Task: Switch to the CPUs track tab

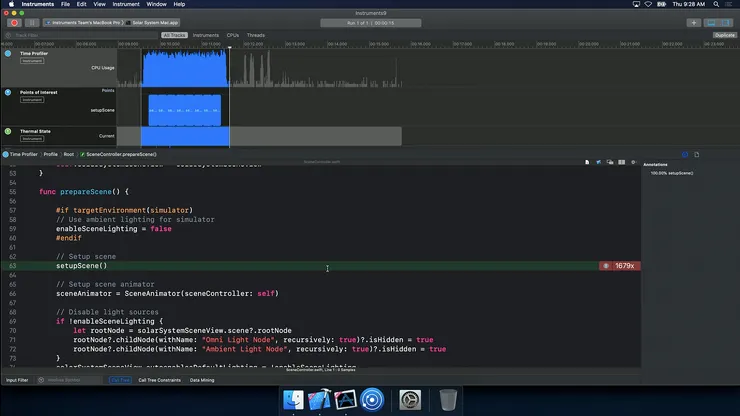Action: 233,35
